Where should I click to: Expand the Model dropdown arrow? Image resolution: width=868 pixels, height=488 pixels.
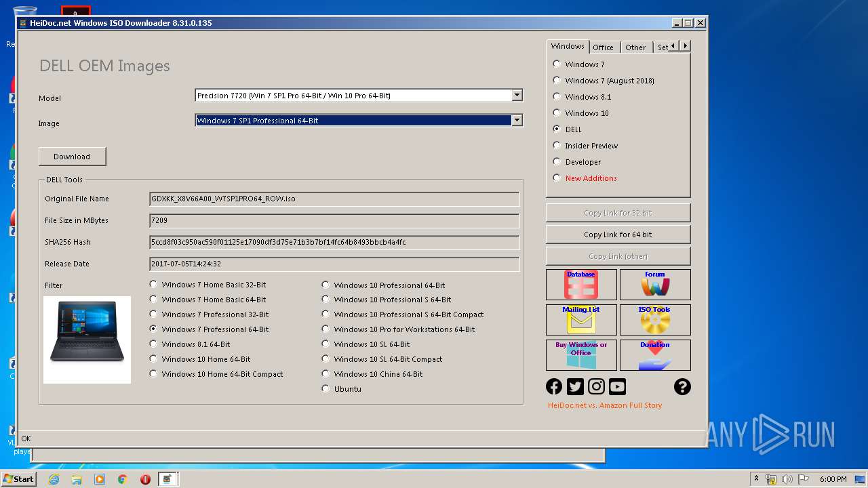pyautogui.click(x=517, y=96)
